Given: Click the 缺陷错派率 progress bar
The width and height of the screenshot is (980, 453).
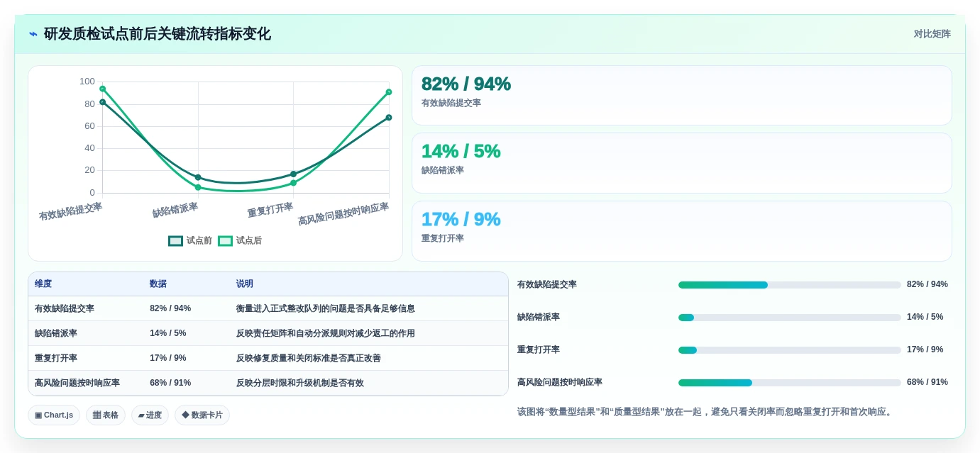Looking at the screenshot, I should 790,318.
